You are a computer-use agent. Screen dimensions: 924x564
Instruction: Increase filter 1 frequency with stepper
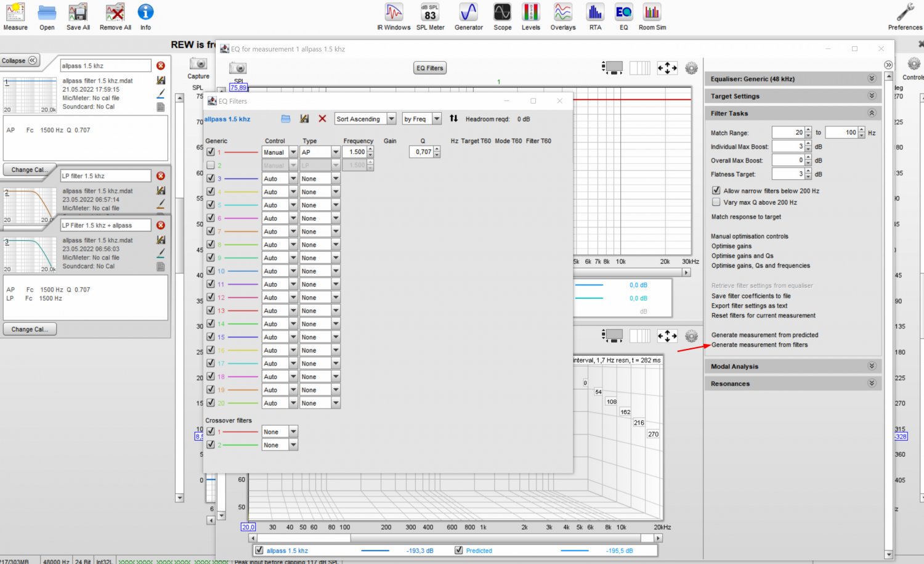pyautogui.click(x=370, y=149)
